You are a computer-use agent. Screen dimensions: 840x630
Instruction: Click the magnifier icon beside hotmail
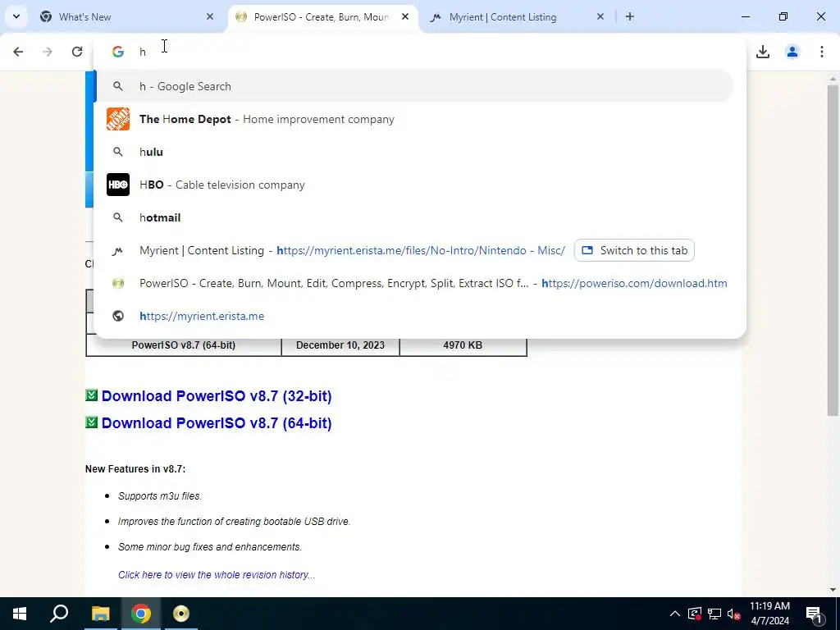118,217
